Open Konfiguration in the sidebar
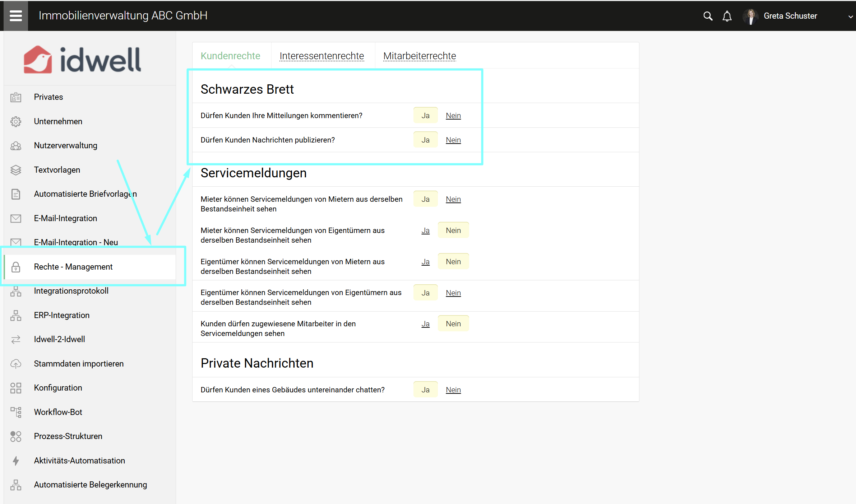The image size is (856, 504). click(x=58, y=388)
